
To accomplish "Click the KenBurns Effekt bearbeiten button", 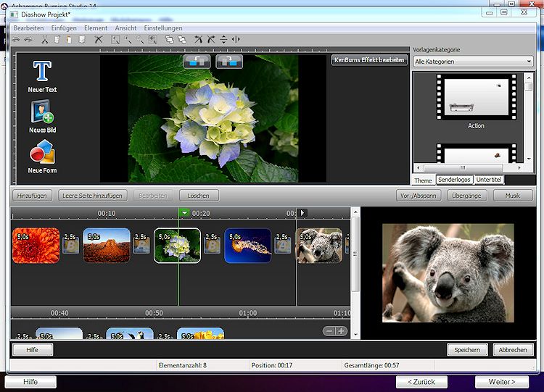I will click(369, 60).
